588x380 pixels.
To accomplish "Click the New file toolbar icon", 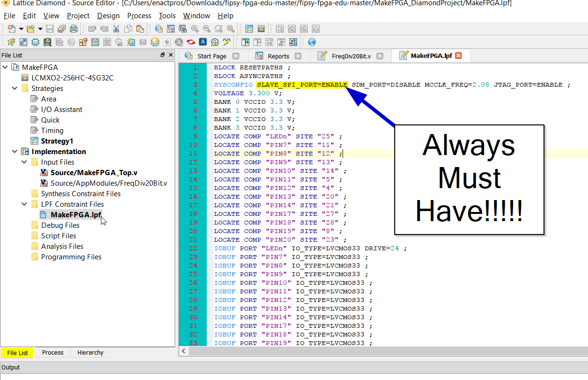I will 11,29.
